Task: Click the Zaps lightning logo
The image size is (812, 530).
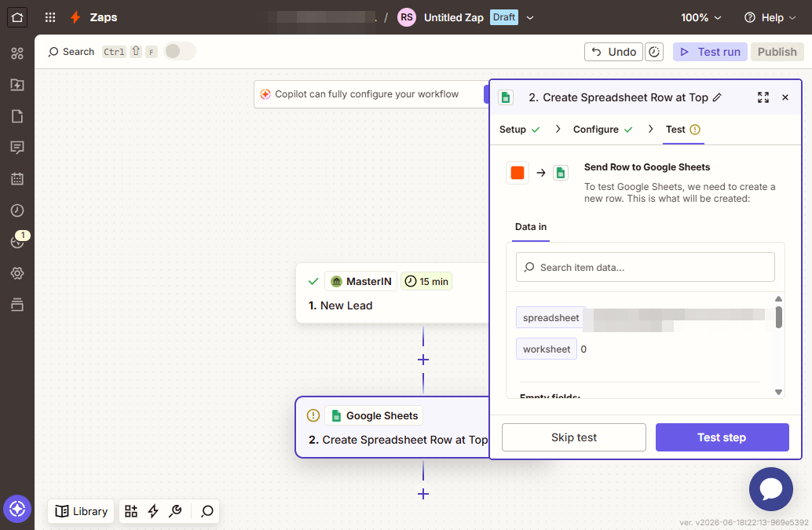Action: [x=75, y=17]
